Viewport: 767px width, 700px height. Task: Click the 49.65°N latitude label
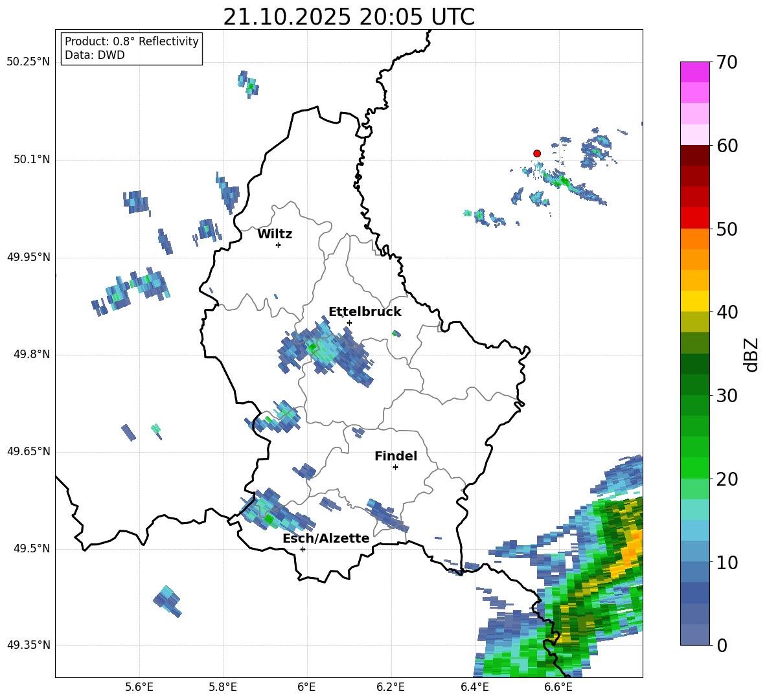tap(29, 451)
